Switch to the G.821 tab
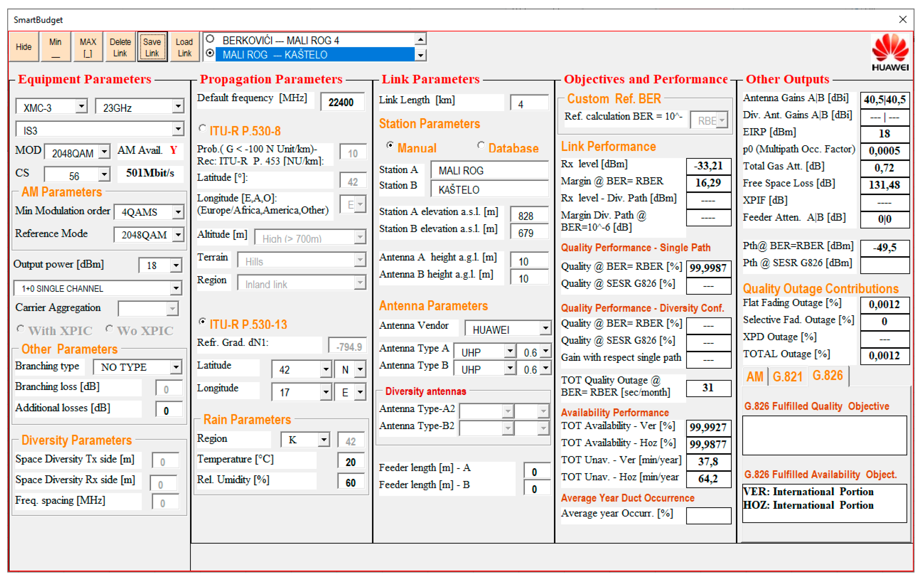924x583 pixels. [787, 377]
